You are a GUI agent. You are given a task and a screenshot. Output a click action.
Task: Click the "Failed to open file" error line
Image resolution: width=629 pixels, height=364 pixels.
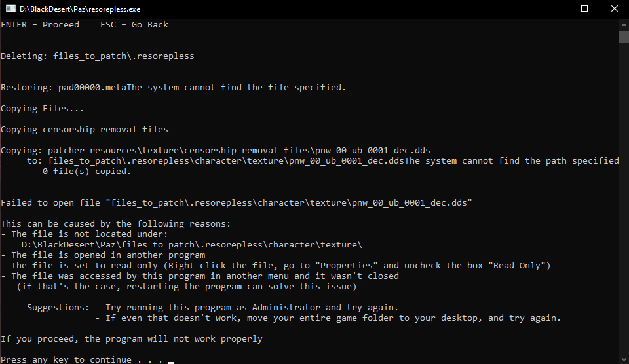(237, 203)
